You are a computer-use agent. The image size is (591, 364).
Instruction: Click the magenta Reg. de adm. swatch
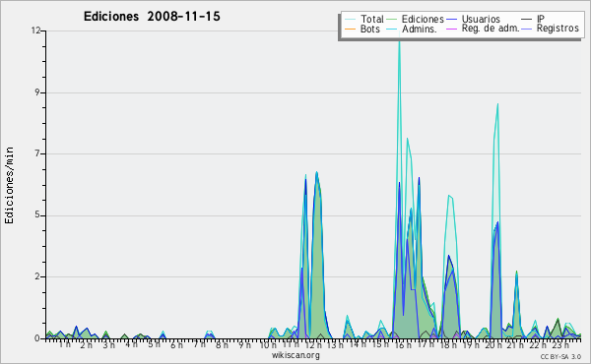(452, 29)
